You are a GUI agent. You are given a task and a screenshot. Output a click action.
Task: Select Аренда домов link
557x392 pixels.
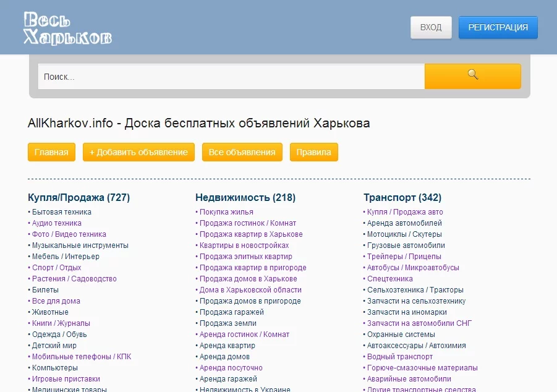pyautogui.click(x=224, y=357)
